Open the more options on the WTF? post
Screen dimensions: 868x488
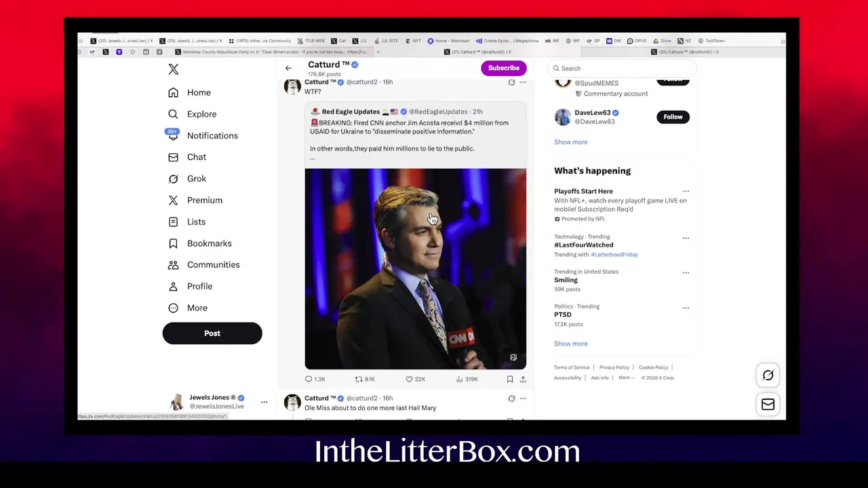(523, 82)
